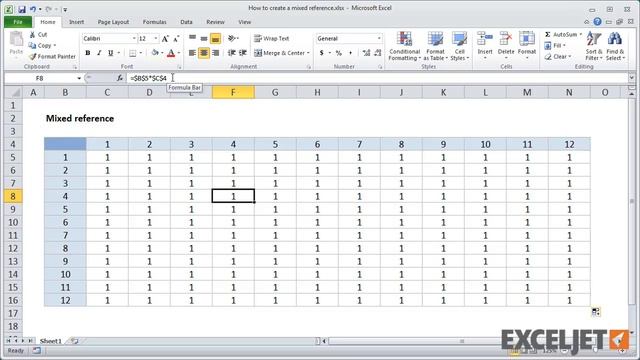Open Format as Table gallery
Screen dimensions: 640x360
point(435,46)
